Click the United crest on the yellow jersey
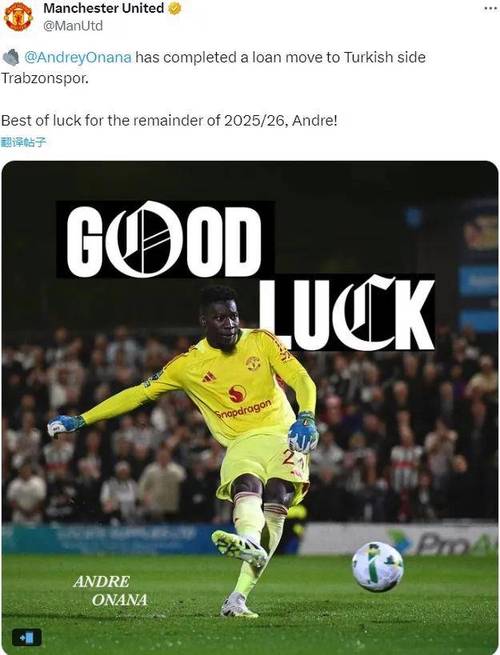The height and width of the screenshot is (655, 500). click(253, 363)
